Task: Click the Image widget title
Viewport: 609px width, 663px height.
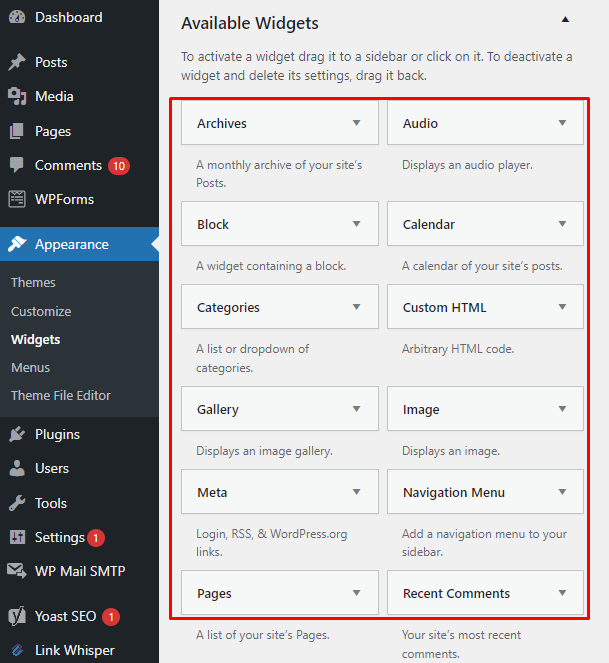Action: pos(421,410)
